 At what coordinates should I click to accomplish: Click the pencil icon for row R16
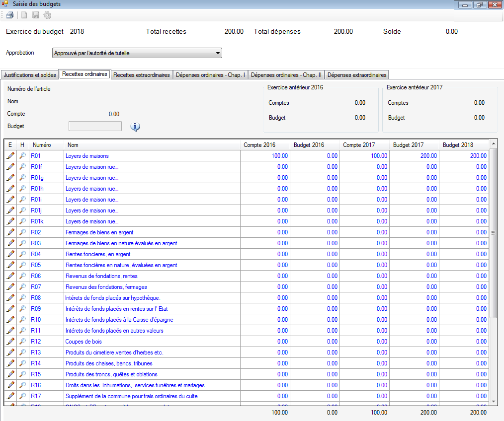tap(10, 385)
